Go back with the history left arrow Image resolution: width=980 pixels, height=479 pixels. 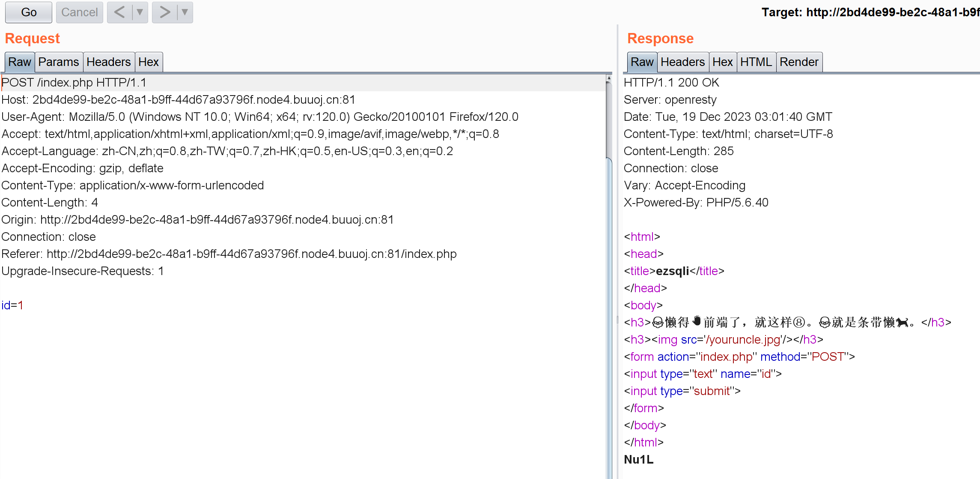point(119,12)
